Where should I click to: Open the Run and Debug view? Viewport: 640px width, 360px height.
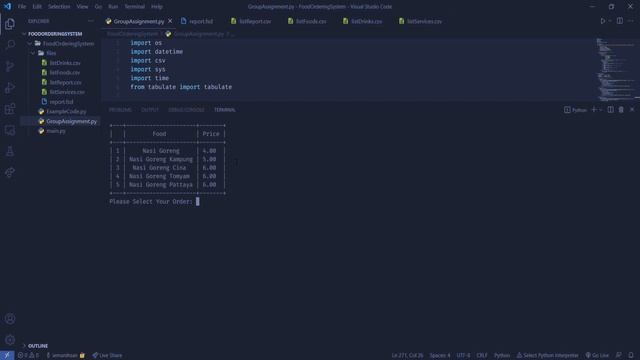(10, 88)
